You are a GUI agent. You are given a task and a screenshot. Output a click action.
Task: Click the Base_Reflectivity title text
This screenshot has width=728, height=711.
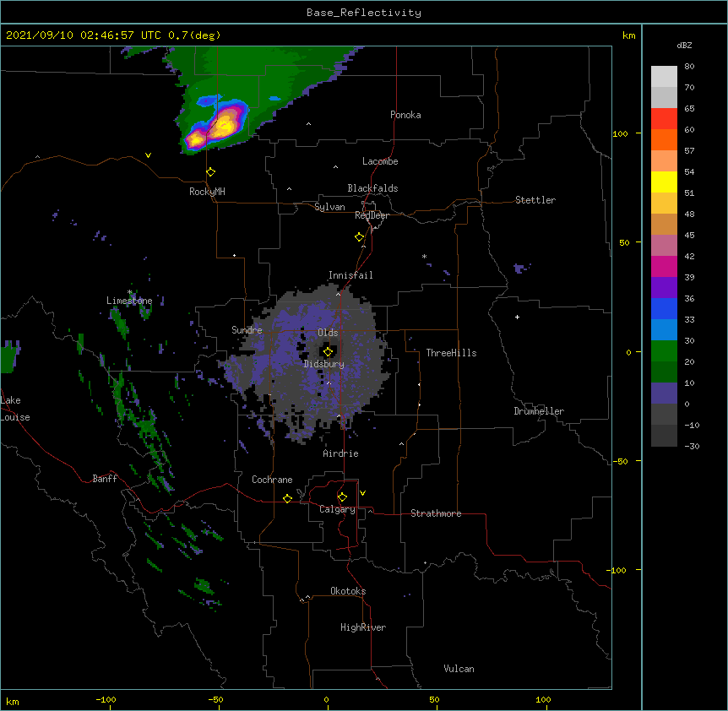364,13
